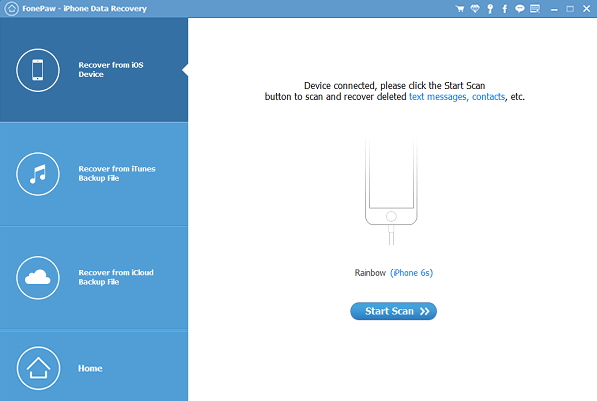597x401 pixels.
Task: Click the diamond upgrade icon
Action: [475, 8]
